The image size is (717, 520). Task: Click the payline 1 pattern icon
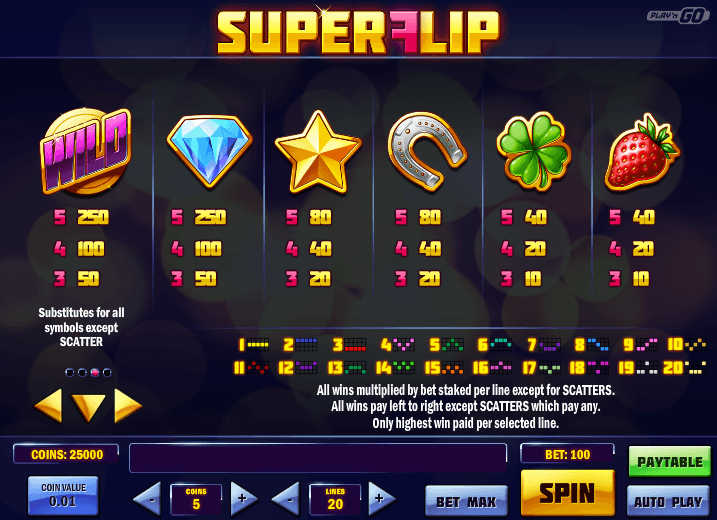tap(254, 344)
